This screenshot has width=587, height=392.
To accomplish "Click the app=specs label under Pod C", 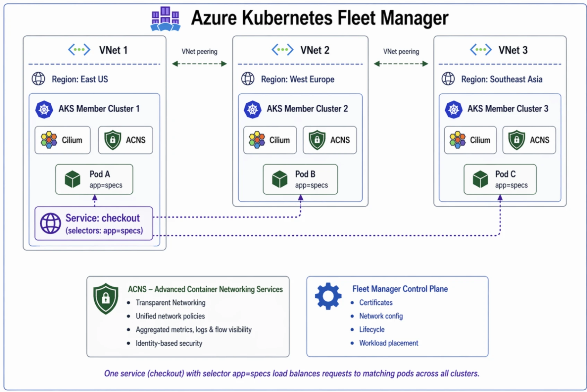I will [x=511, y=185].
